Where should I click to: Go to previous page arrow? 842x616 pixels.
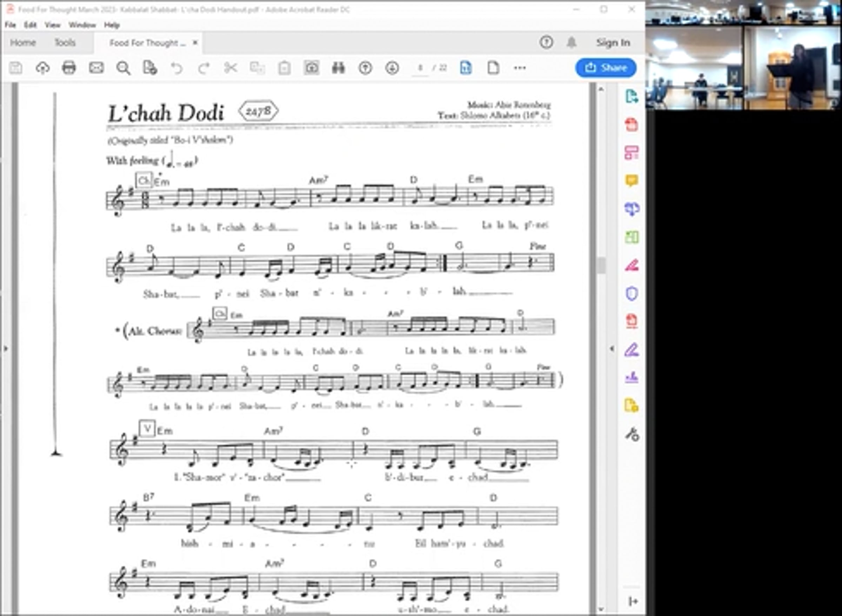[x=365, y=68]
